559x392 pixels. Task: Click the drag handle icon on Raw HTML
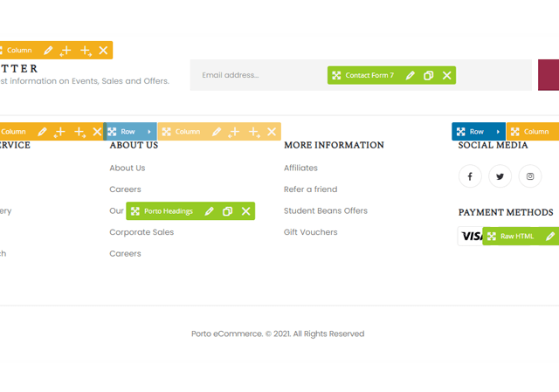tap(492, 237)
